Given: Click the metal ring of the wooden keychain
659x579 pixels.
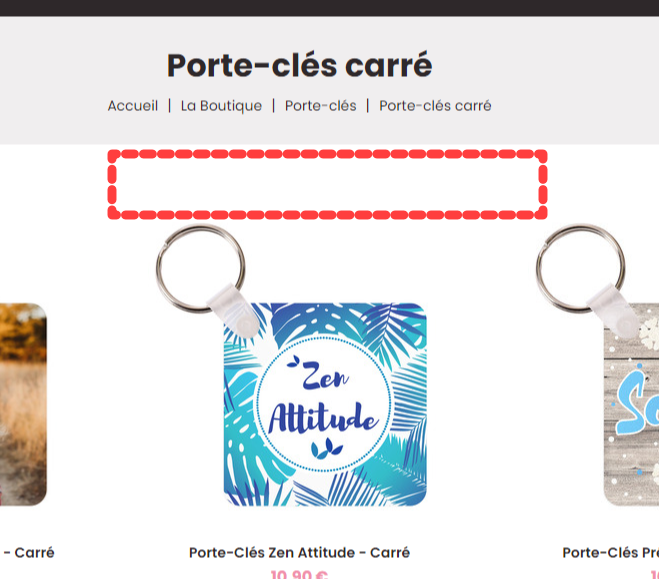Looking at the screenshot, I should pyautogui.click(x=580, y=268).
